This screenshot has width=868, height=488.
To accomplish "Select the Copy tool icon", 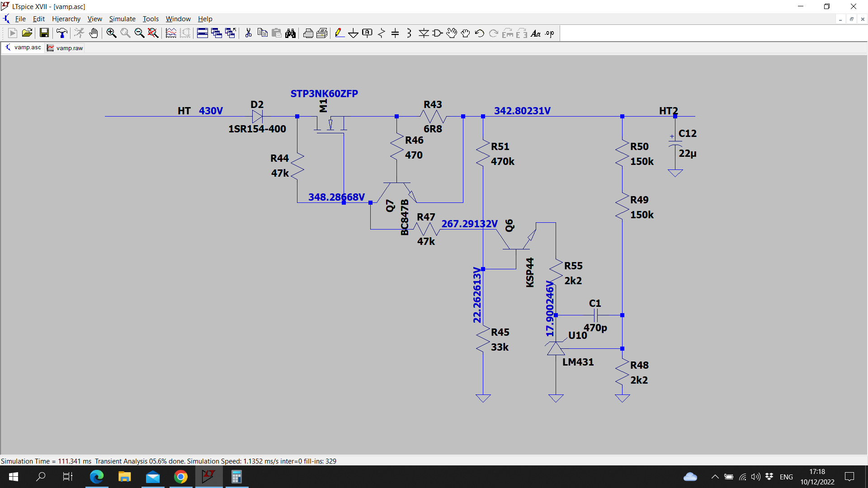I will pyautogui.click(x=262, y=33).
